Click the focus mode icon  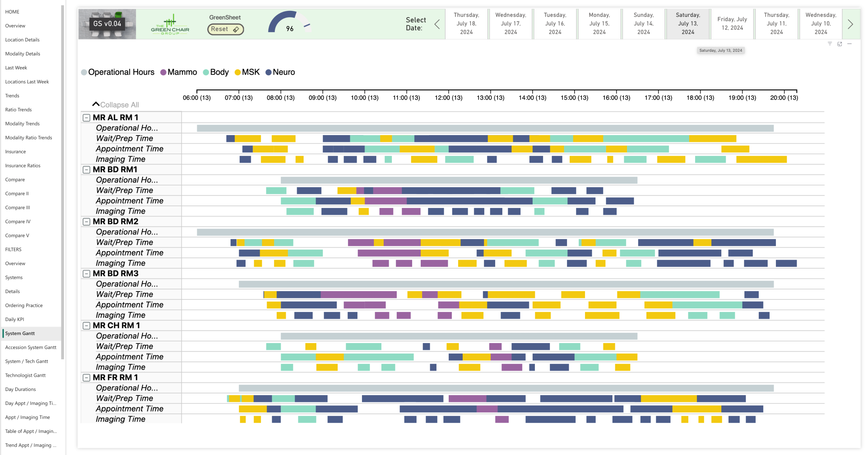pyautogui.click(x=840, y=44)
